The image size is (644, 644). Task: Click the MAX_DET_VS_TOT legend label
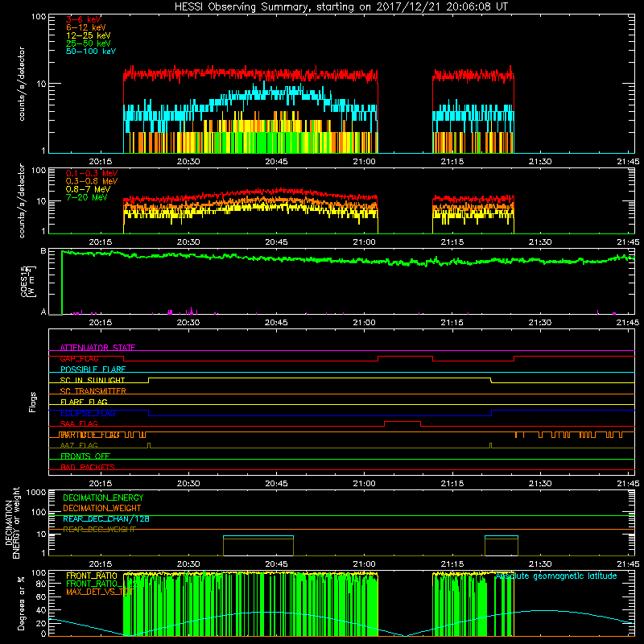(99, 592)
